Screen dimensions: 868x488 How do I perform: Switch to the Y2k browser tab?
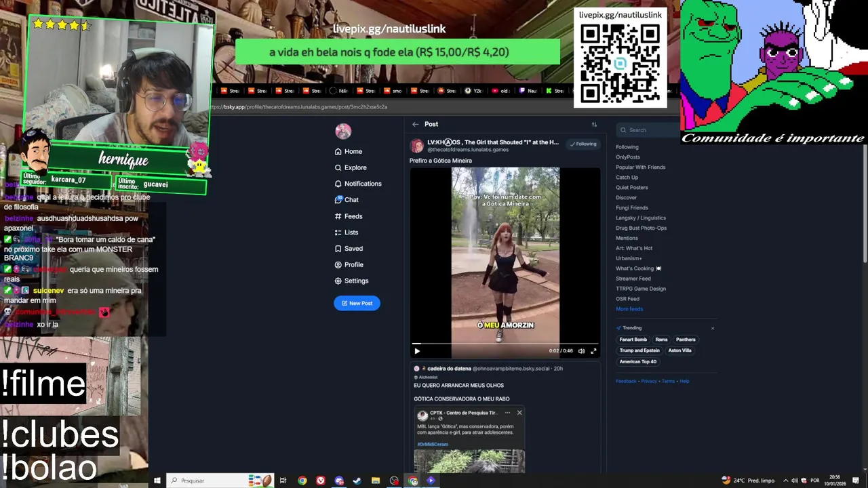473,91
